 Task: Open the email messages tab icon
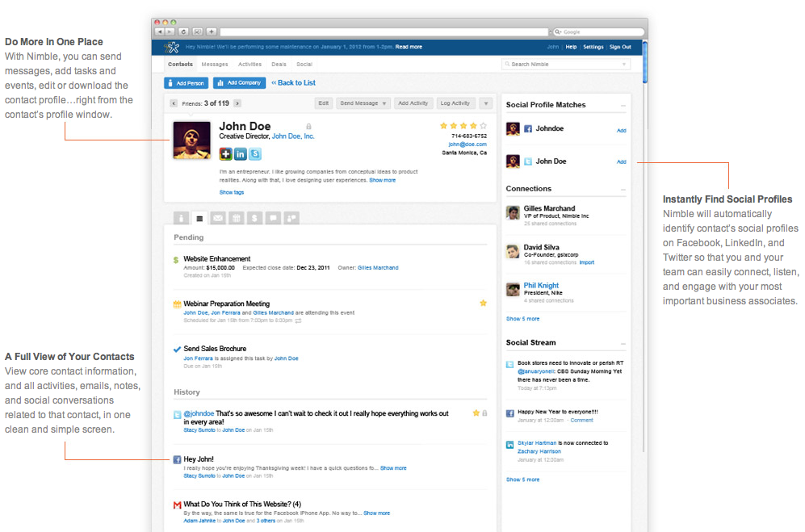click(218, 218)
